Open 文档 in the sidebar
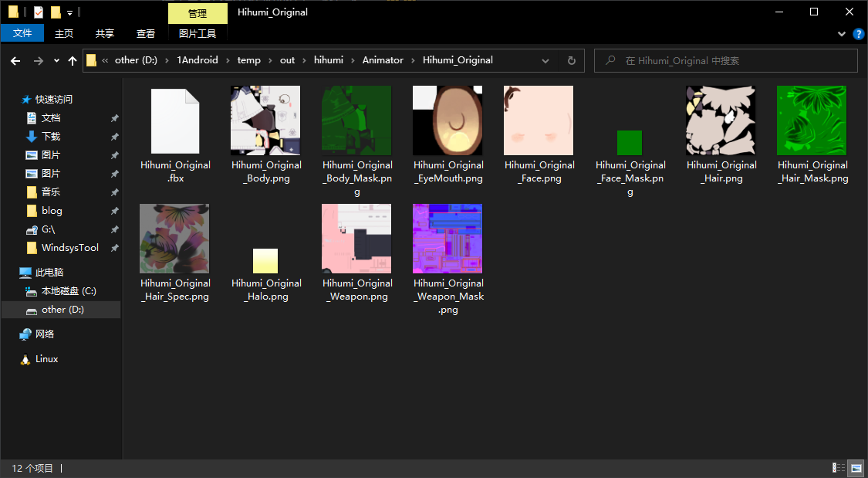This screenshot has width=868, height=478. [51, 118]
